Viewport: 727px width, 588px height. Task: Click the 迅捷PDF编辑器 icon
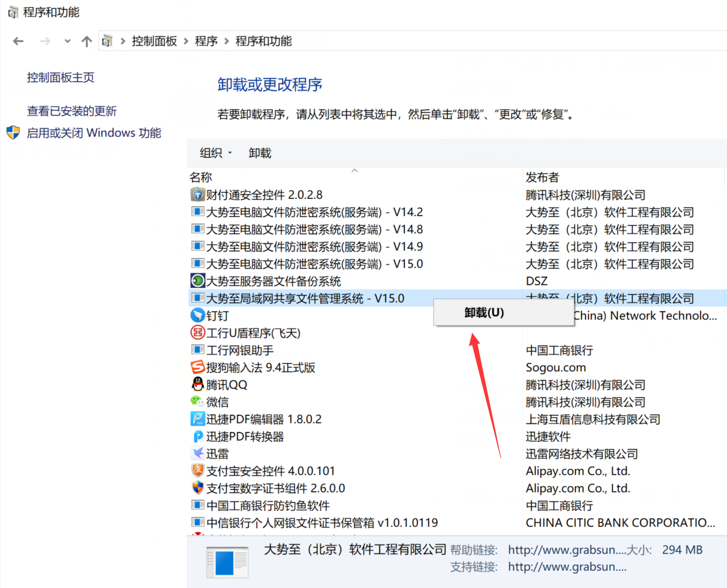pos(198,419)
